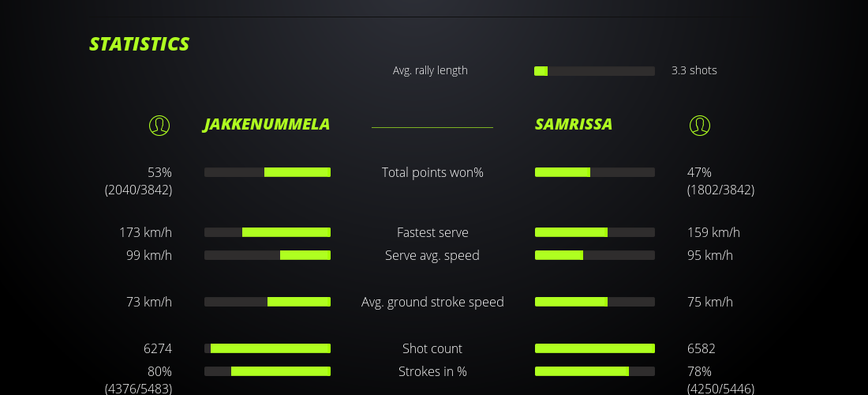
Task: Click the Avg. rally length bar
Action: (594, 71)
